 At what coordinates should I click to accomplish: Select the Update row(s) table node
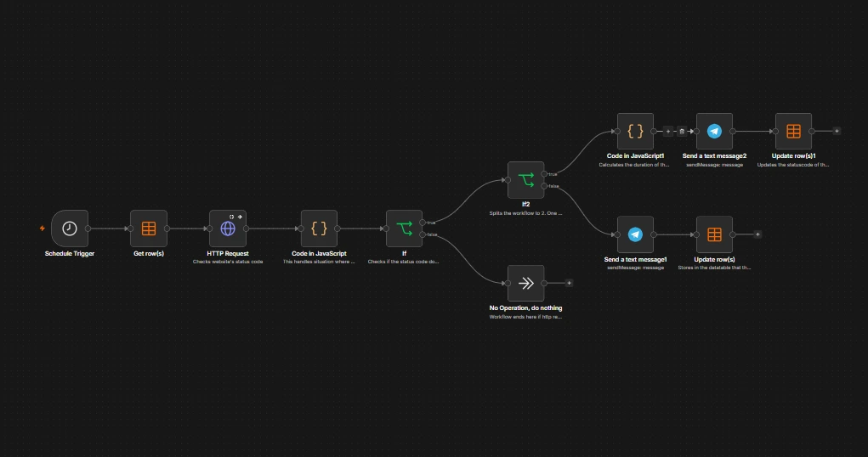[714, 234]
